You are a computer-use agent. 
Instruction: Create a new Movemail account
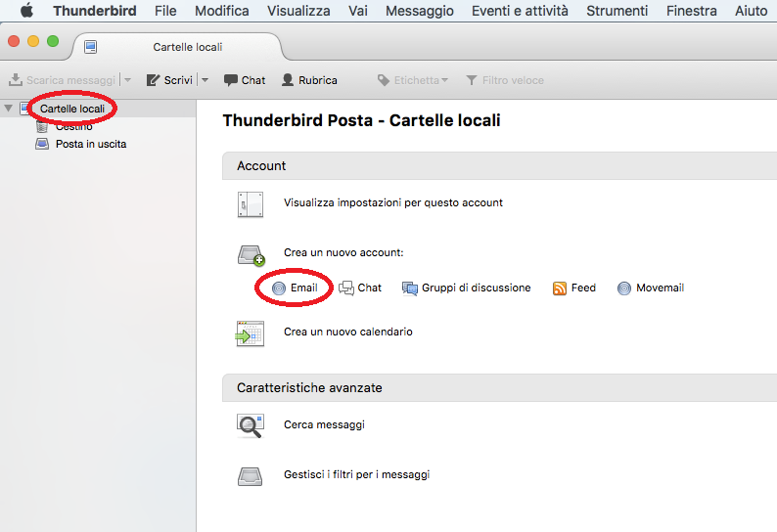coord(660,288)
